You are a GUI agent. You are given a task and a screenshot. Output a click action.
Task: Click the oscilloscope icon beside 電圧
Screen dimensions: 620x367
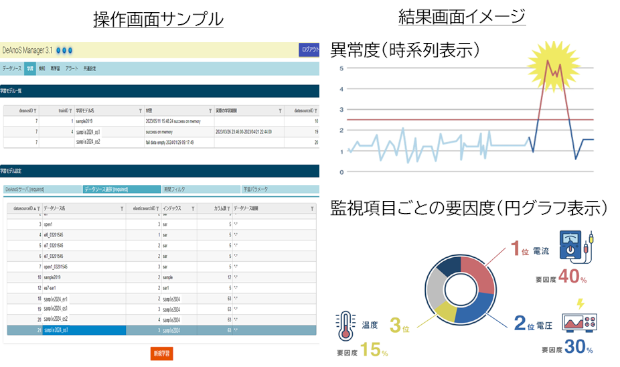pos(579,323)
